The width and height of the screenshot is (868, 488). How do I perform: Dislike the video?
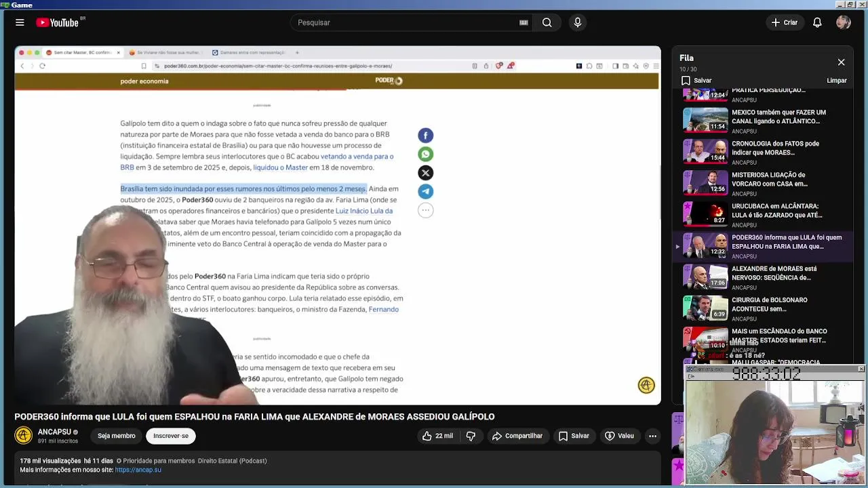click(471, 436)
